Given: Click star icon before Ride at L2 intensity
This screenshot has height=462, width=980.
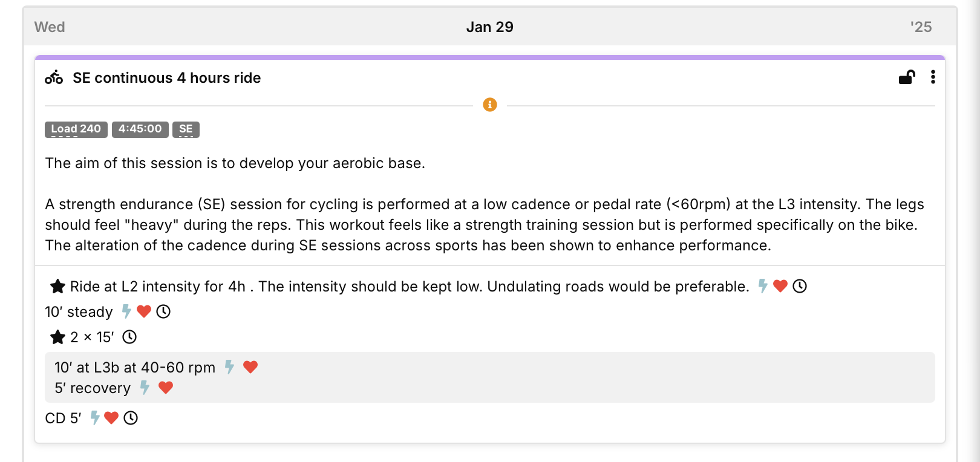Looking at the screenshot, I should click(x=57, y=286).
